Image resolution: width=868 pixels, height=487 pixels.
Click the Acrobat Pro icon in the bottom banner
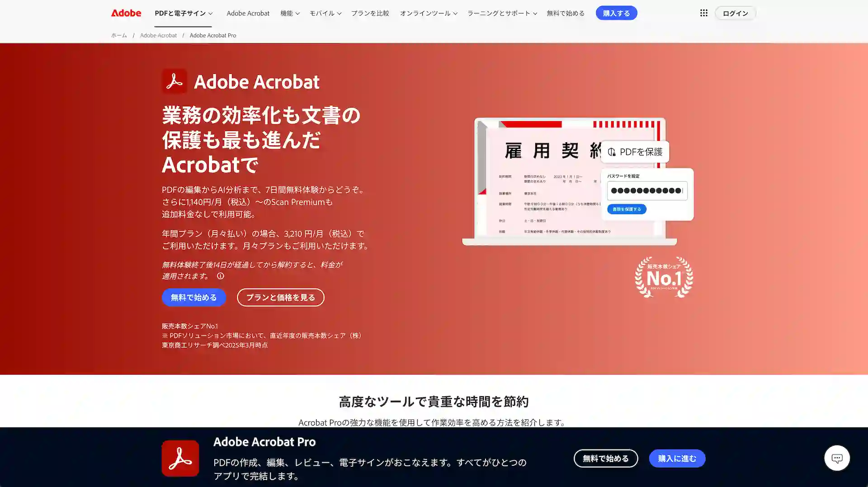click(180, 458)
